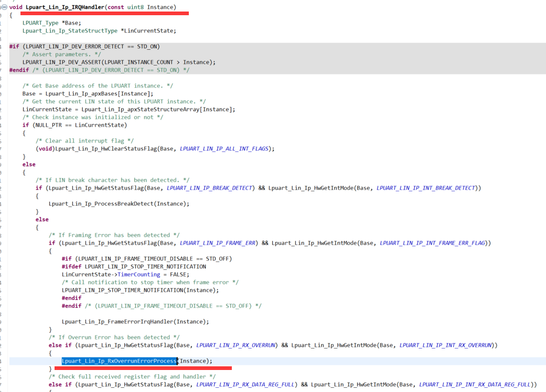The image size is (546, 392).
Task: Click the Lpuart_Lin_Ip_StateStructType type name
Action: pos(70,30)
